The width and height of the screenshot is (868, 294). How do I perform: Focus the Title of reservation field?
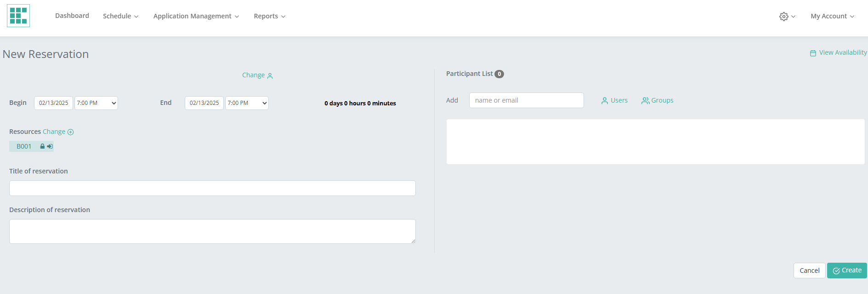click(212, 188)
